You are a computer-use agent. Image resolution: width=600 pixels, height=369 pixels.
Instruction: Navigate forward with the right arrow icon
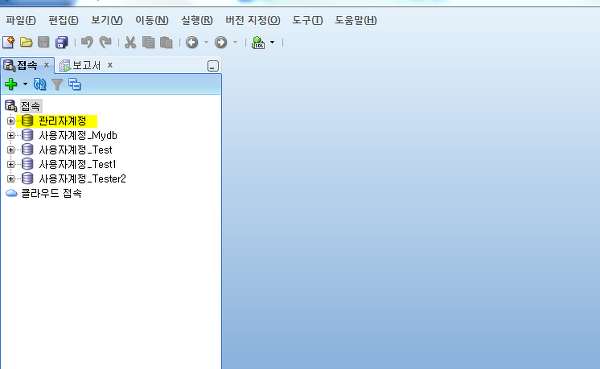[x=221, y=42]
